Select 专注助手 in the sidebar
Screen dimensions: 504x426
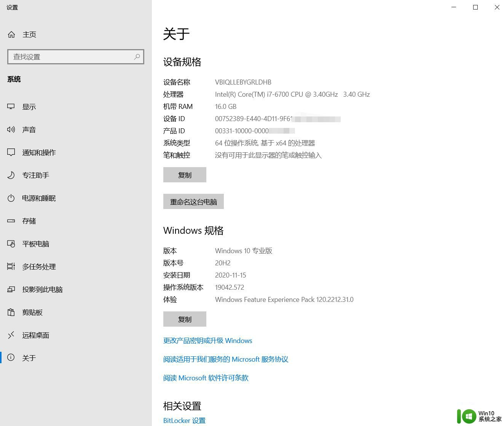tap(76, 175)
